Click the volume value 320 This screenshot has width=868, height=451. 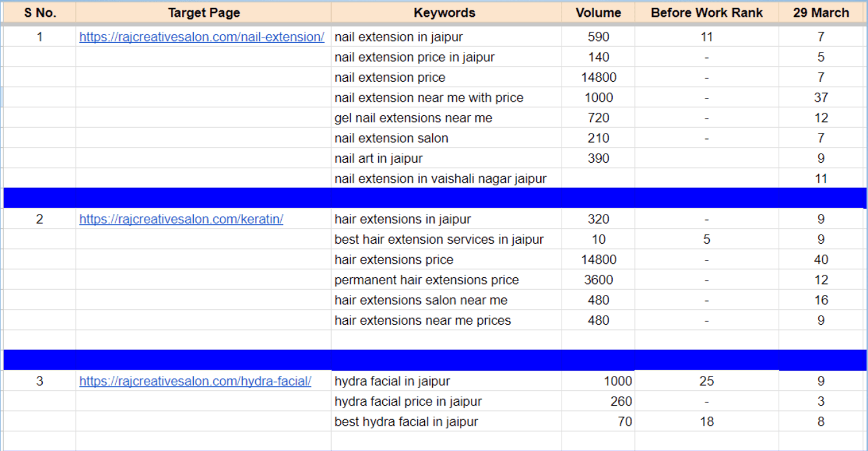tap(598, 219)
